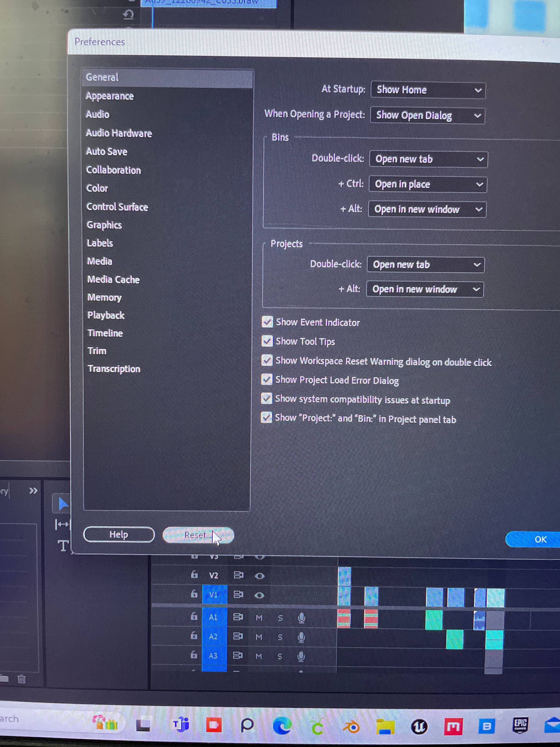Uncheck Show Project Load Error Dialog
Screen dimensions: 560x747
coord(267,380)
